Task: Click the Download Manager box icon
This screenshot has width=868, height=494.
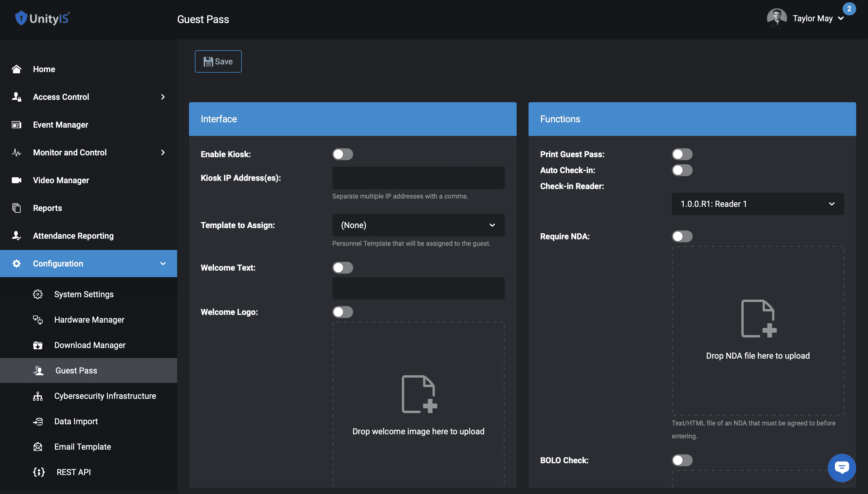Action: point(37,345)
